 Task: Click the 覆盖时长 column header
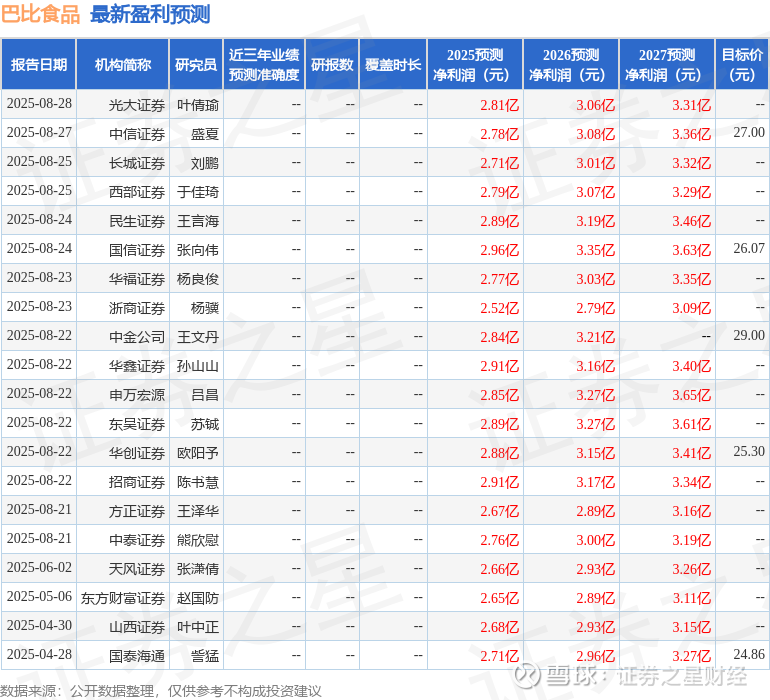tap(393, 64)
